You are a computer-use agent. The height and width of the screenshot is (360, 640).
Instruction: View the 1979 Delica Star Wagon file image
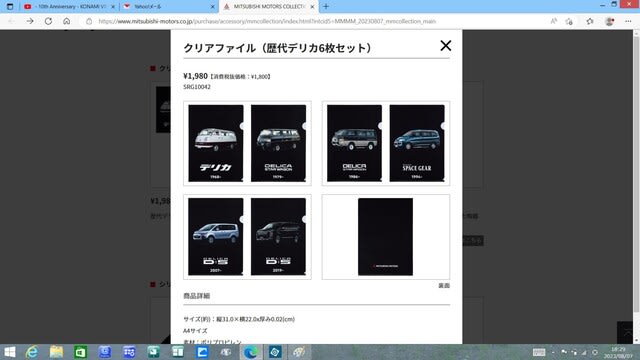tap(278, 143)
